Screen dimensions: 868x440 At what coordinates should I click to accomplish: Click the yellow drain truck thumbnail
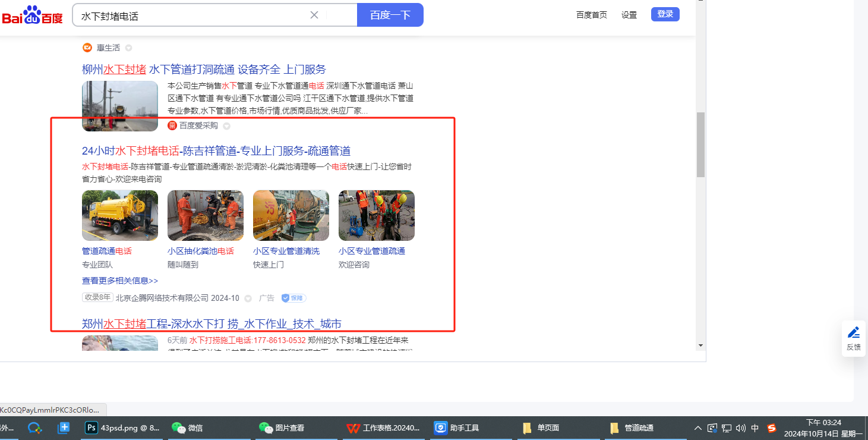120,215
